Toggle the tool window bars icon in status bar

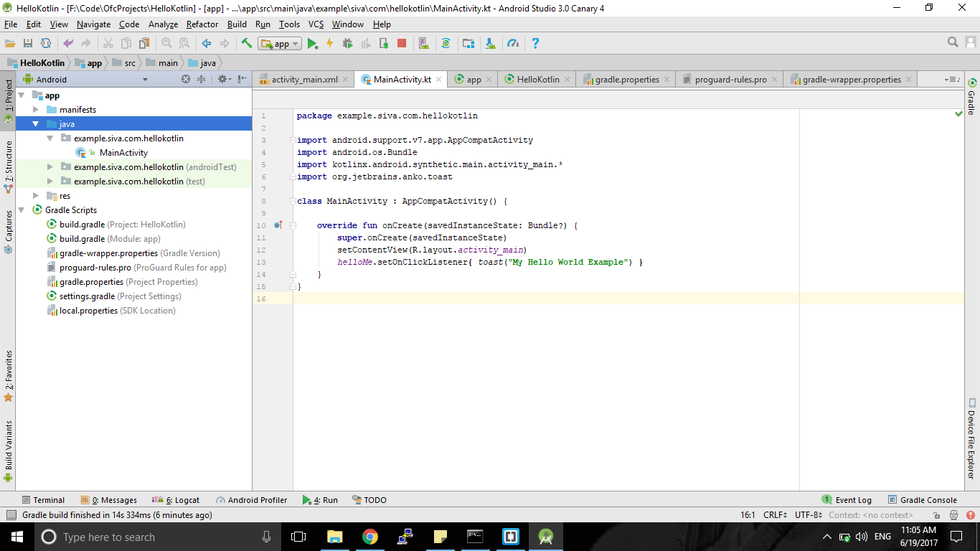coord(11,514)
